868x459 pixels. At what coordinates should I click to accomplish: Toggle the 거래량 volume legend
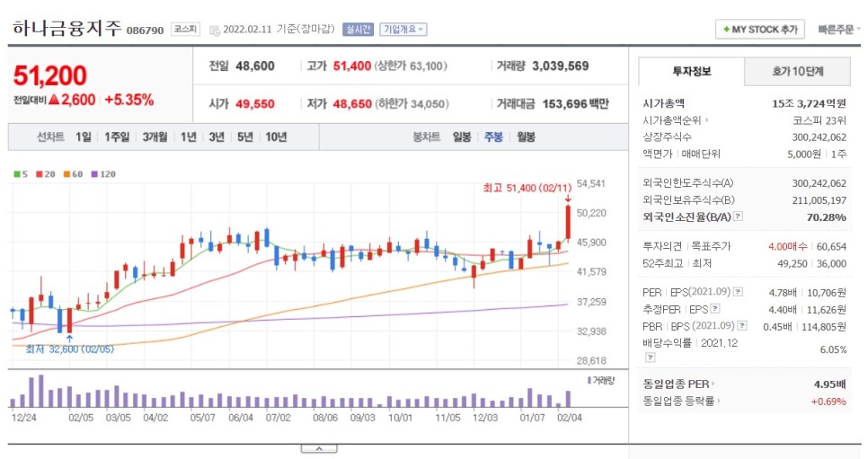tap(600, 380)
